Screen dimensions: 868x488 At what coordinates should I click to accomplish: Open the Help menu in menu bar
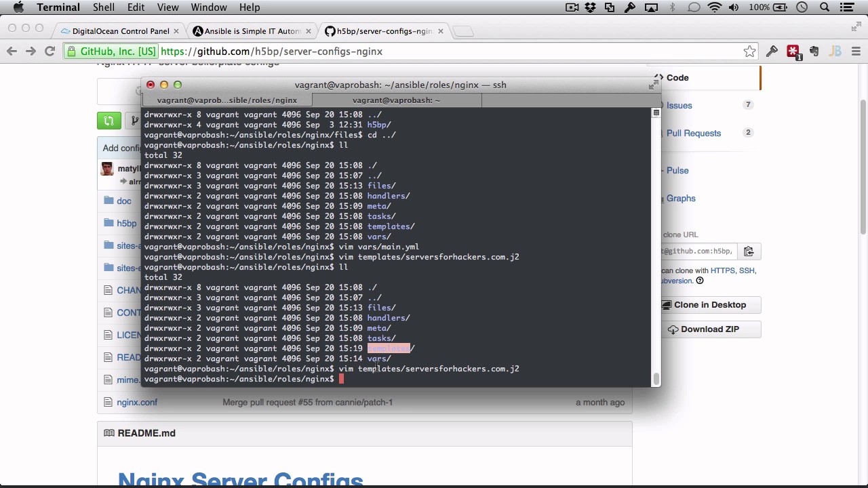(x=250, y=7)
